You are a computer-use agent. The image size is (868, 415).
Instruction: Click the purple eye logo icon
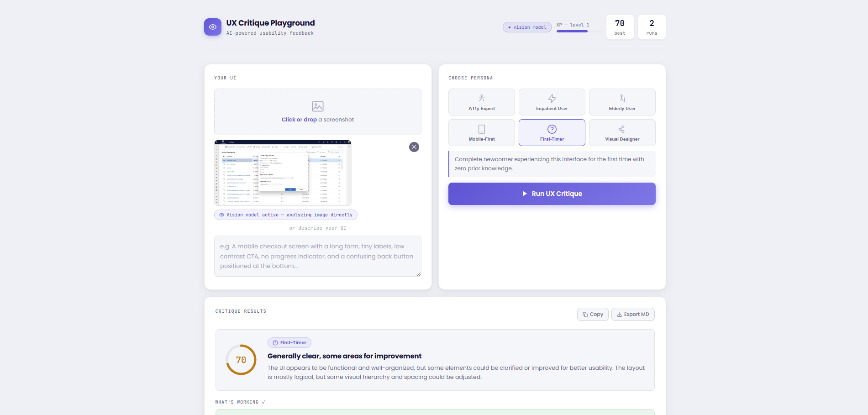coord(212,27)
